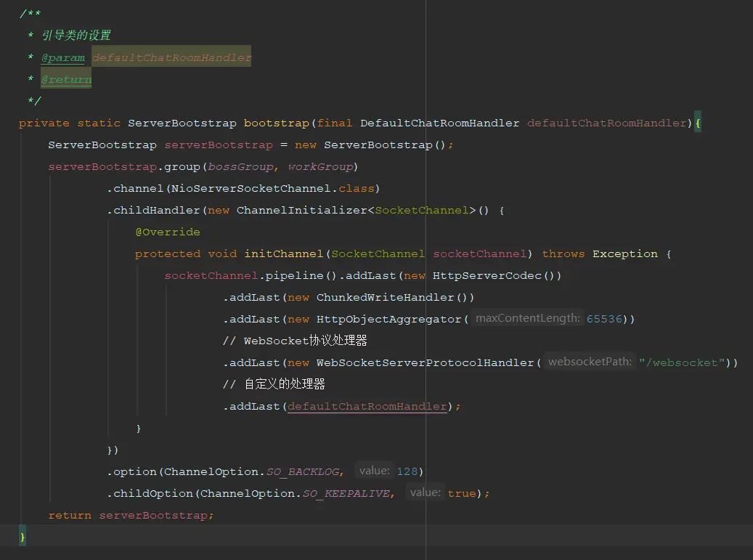
Task: Click the @return tag in the Javadoc
Action: 66,79
